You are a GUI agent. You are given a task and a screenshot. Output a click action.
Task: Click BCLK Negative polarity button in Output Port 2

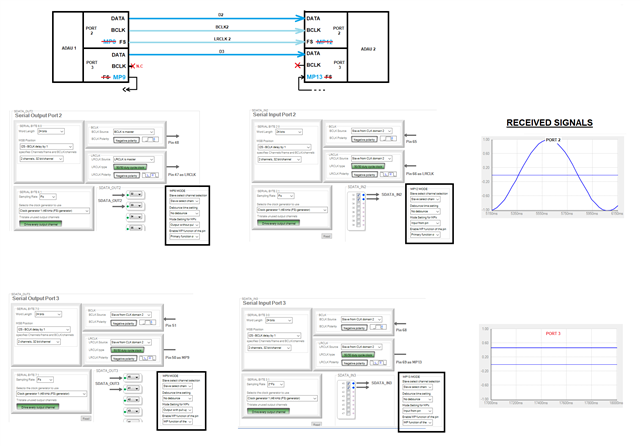(x=126, y=140)
